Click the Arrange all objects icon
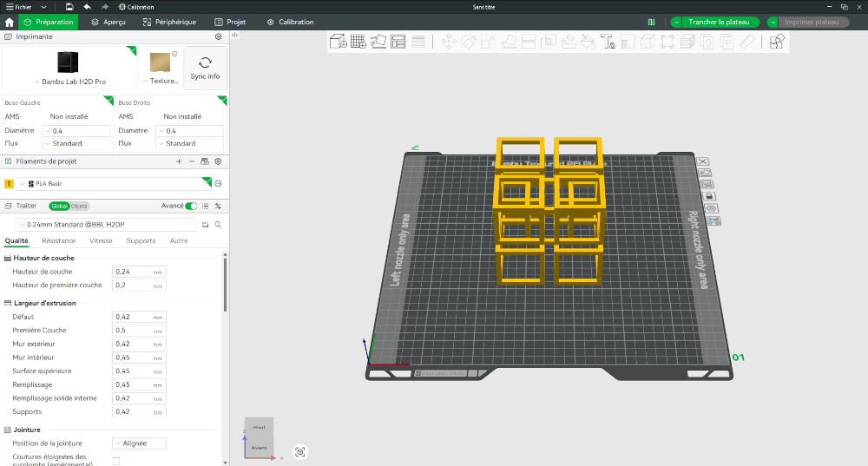The image size is (868, 466). point(398,41)
